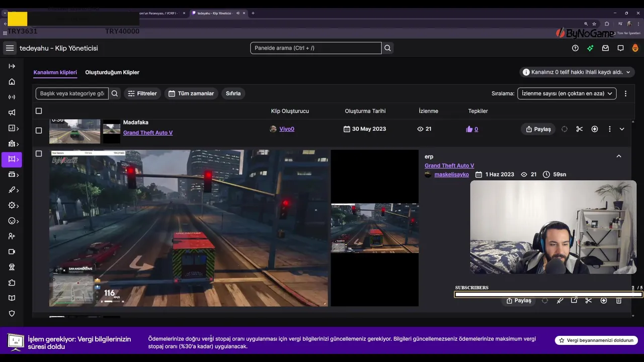Click scissors edit icon on Madafaka row
644x362 pixels.
(x=580, y=129)
